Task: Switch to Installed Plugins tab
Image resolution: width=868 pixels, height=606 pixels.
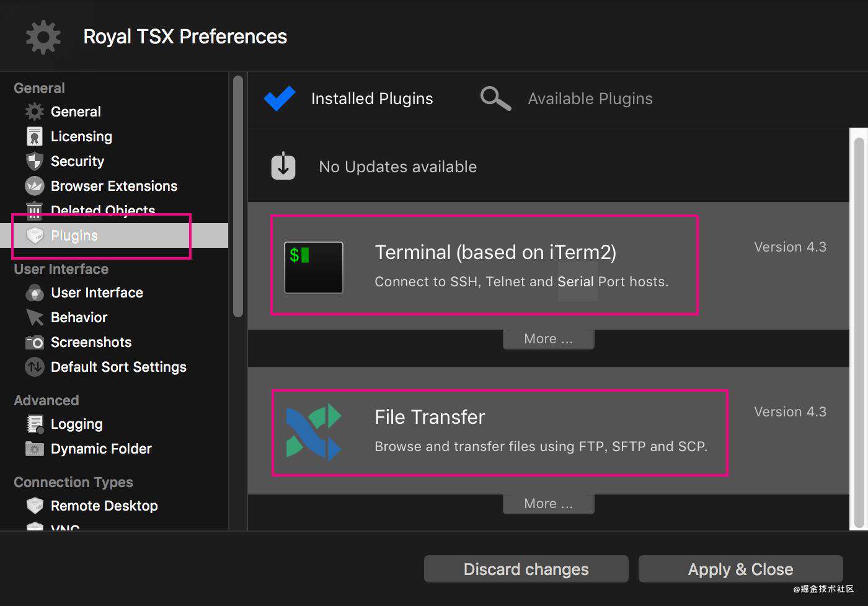Action: 372,99
